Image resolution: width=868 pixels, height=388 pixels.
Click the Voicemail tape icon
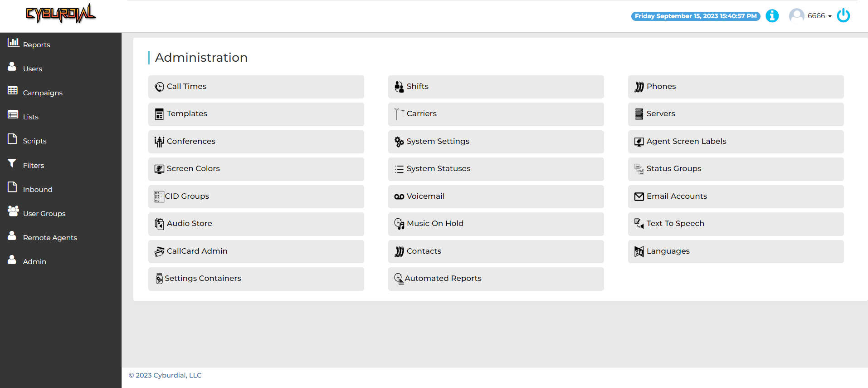point(399,196)
